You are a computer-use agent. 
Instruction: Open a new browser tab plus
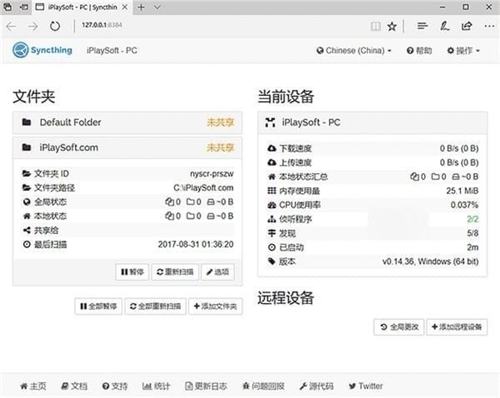(141, 7)
